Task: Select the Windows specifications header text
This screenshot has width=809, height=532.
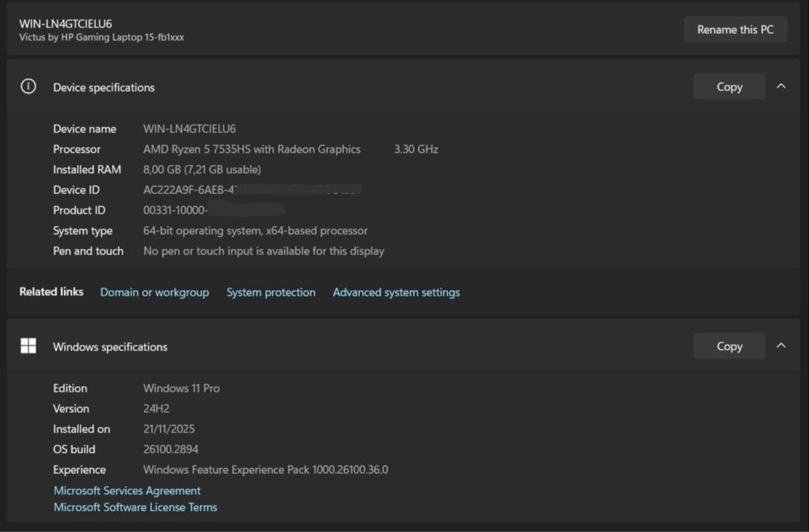Action: click(110, 347)
